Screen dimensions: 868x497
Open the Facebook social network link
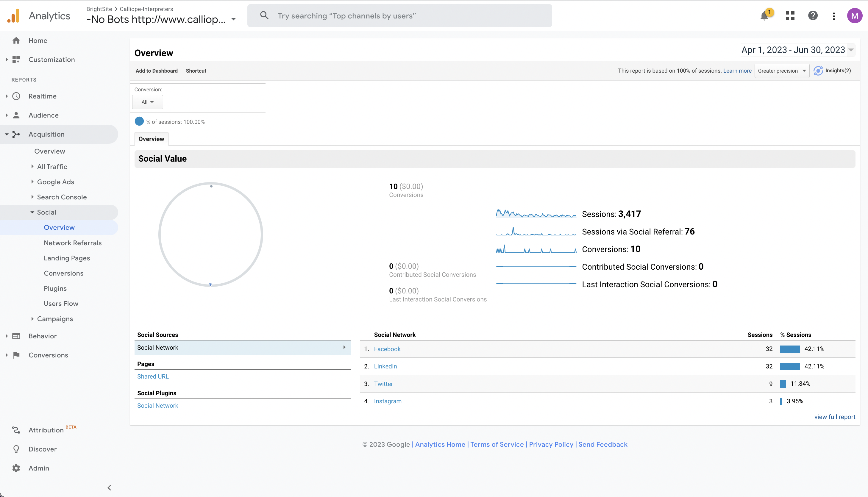[x=387, y=349]
